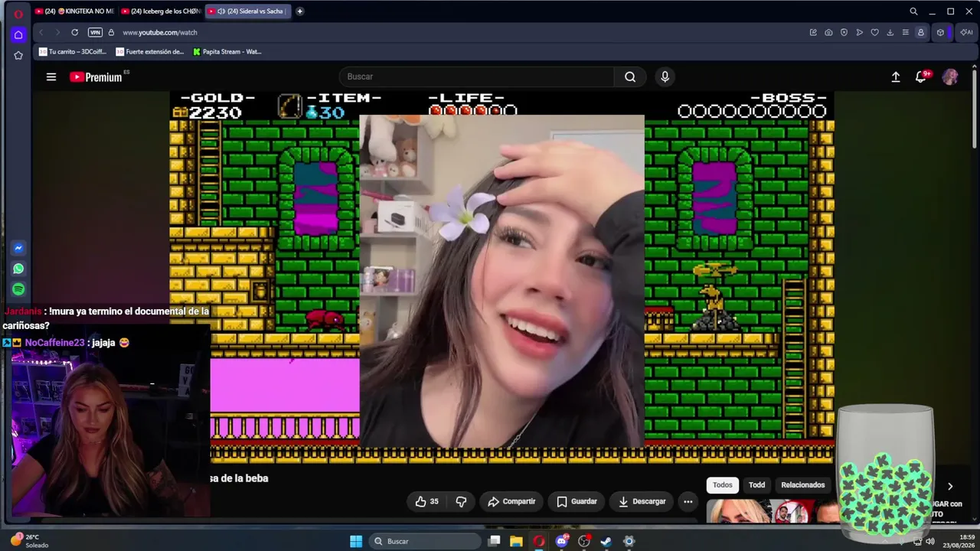Click the site security padlock icon
This screenshot has height=551, width=980.
[111, 32]
